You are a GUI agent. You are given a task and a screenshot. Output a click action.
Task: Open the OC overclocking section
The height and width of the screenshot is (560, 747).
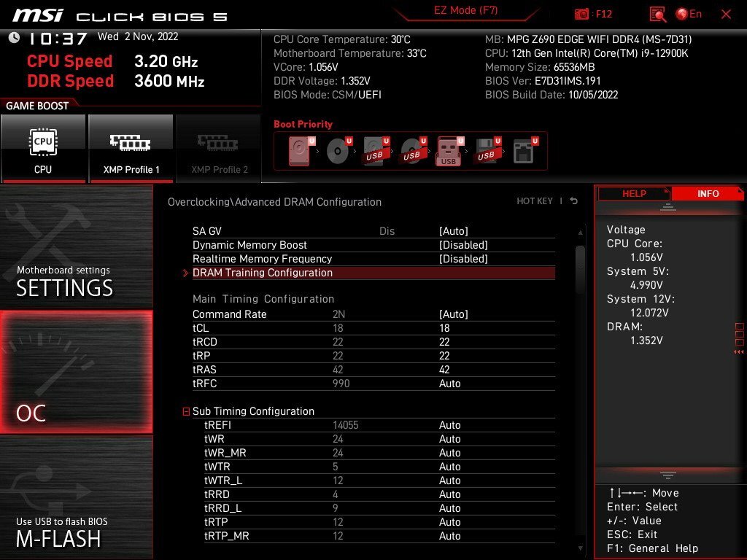(76, 373)
